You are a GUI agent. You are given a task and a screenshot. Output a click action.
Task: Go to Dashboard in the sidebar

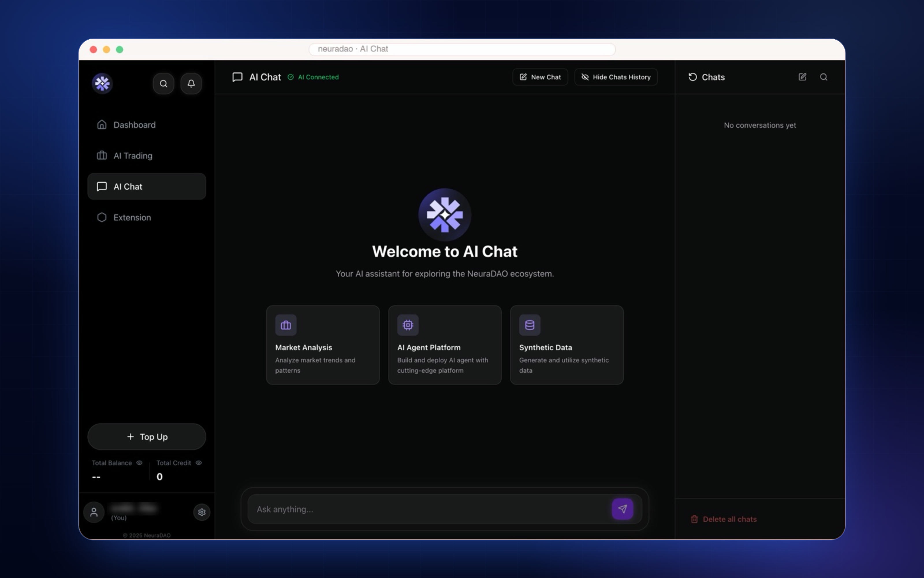(x=147, y=125)
